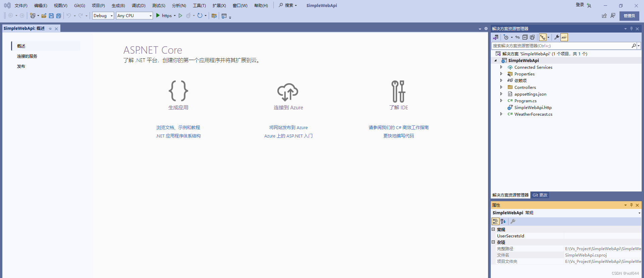Select 连接的服务 in the left sidebar
The height and width of the screenshot is (278, 644).
(27, 56)
